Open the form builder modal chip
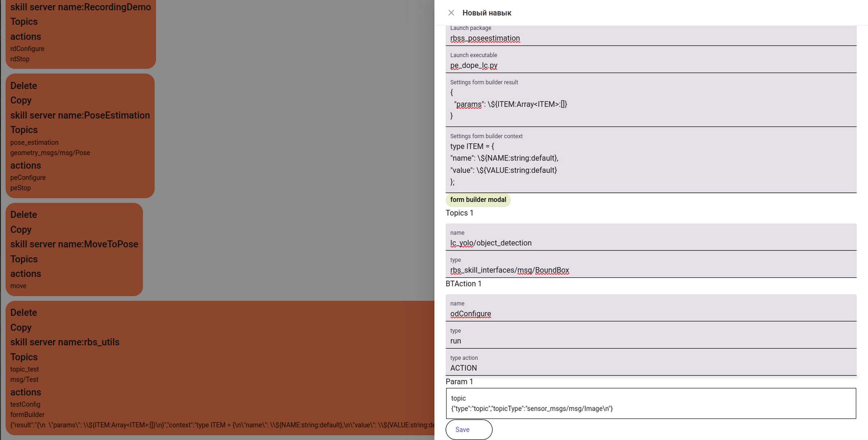868x440 pixels. click(x=478, y=200)
